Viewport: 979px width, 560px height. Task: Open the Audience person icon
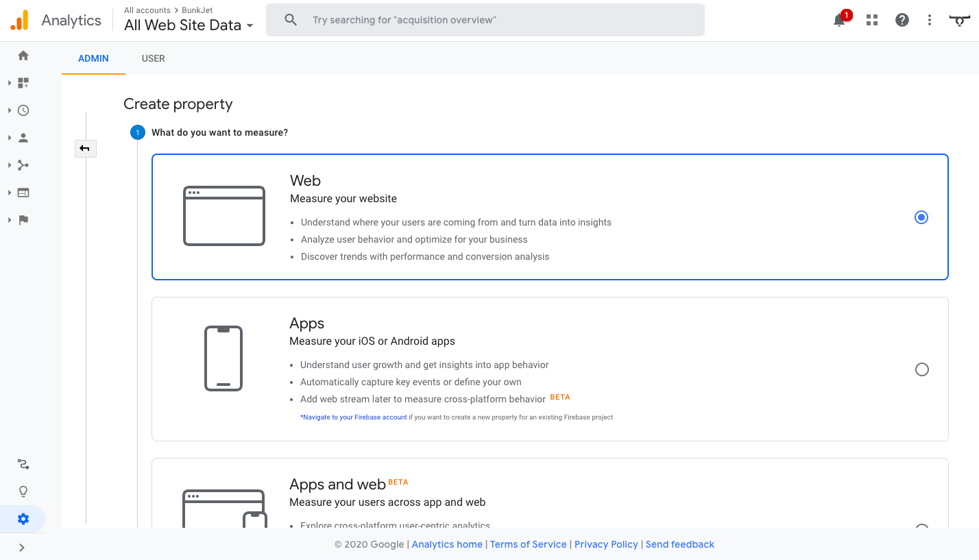(x=23, y=138)
